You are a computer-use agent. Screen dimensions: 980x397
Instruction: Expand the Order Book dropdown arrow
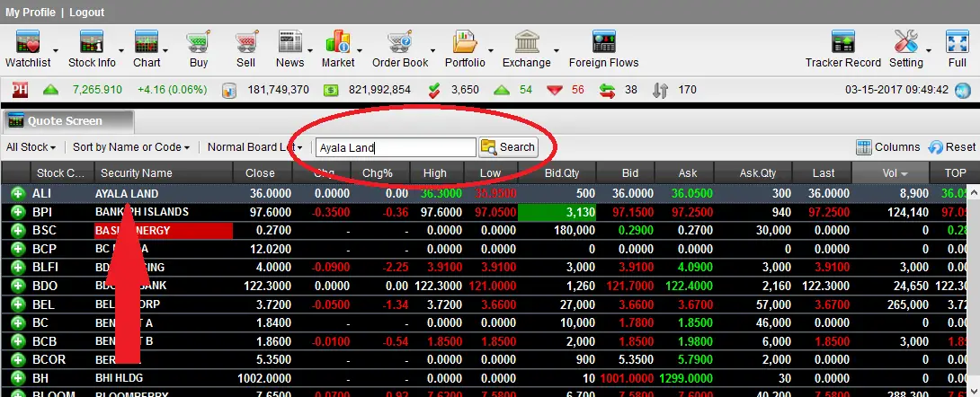(432, 50)
